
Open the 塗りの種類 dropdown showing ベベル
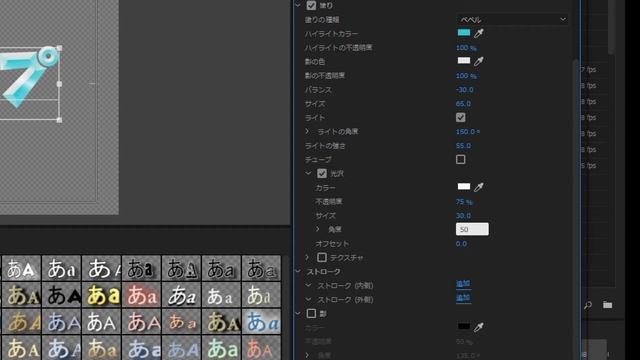click(512, 19)
